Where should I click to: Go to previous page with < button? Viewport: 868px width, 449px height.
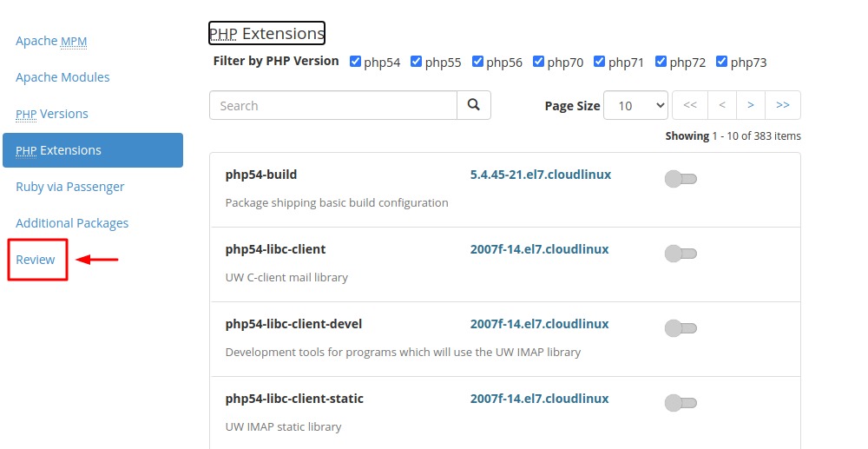tap(722, 105)
